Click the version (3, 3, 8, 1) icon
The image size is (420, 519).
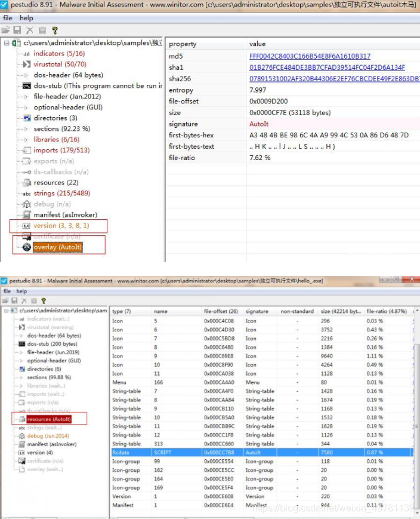coord(26,226)
